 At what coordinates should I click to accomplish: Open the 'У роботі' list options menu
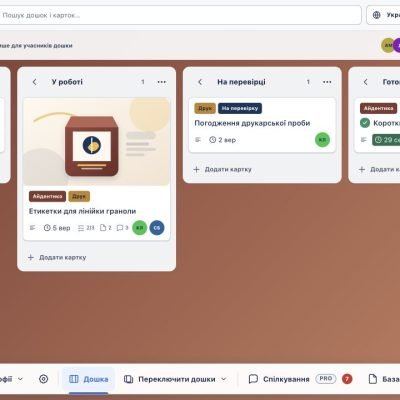[162, 82]
